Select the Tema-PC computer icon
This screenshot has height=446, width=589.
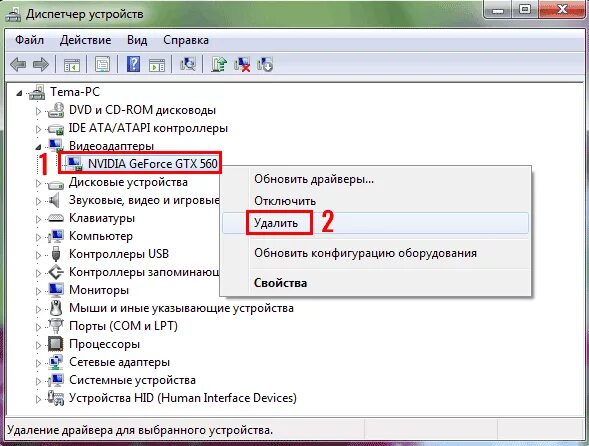[37, 92]
